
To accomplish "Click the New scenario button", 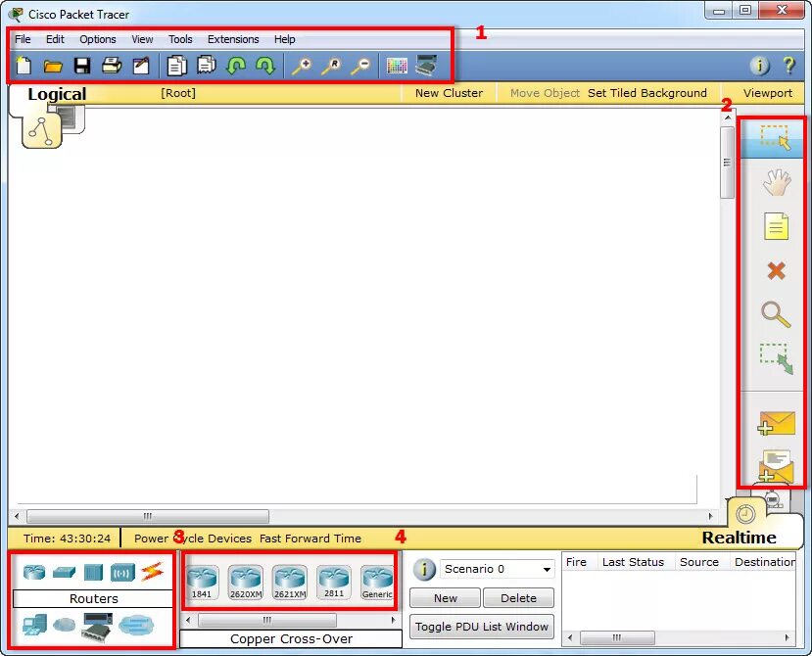I will pyautogui.click(x=446, y=598).
